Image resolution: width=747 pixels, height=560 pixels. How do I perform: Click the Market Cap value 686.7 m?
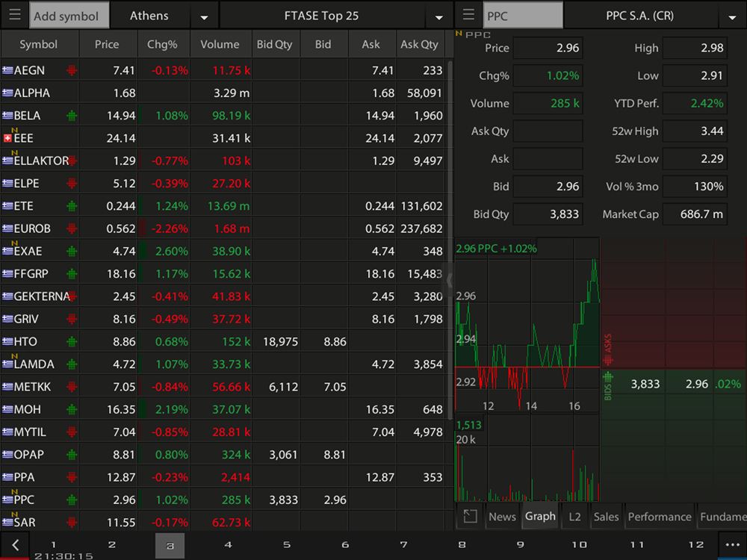point(695,214)
